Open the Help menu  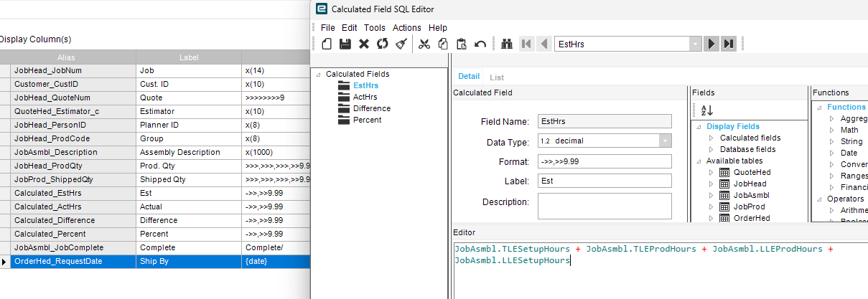pos(438,27)
